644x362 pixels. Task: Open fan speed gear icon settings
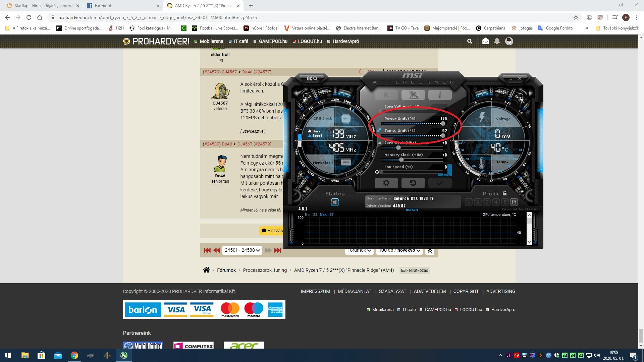coord(377,172)
